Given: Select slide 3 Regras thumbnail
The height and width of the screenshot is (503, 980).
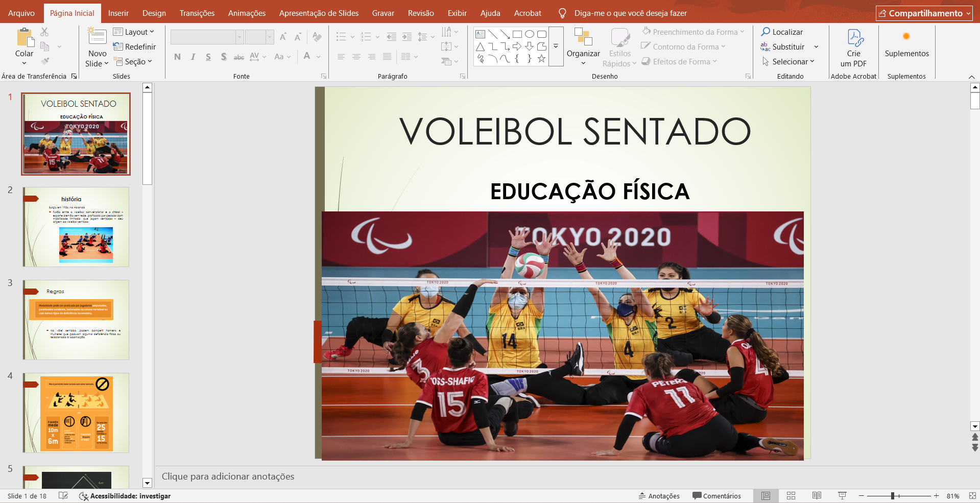Looking at the screenshot, I should click(x=76, y=320).
